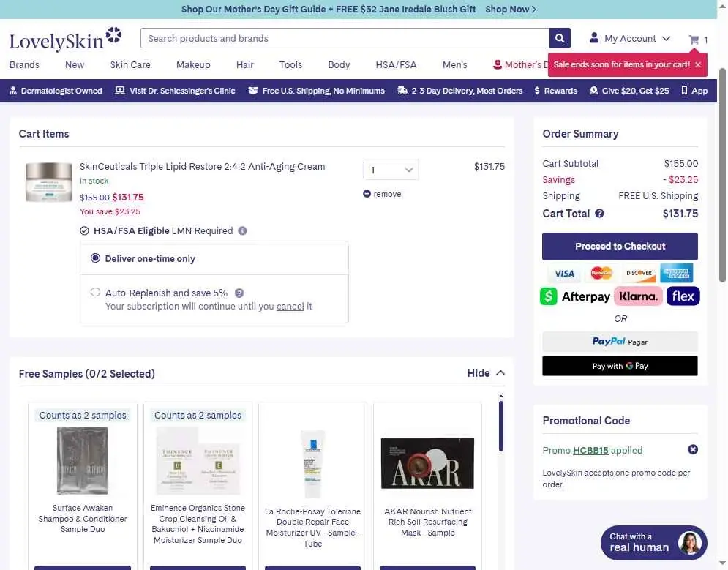Click the LovelySkin logo

[65, 39]
